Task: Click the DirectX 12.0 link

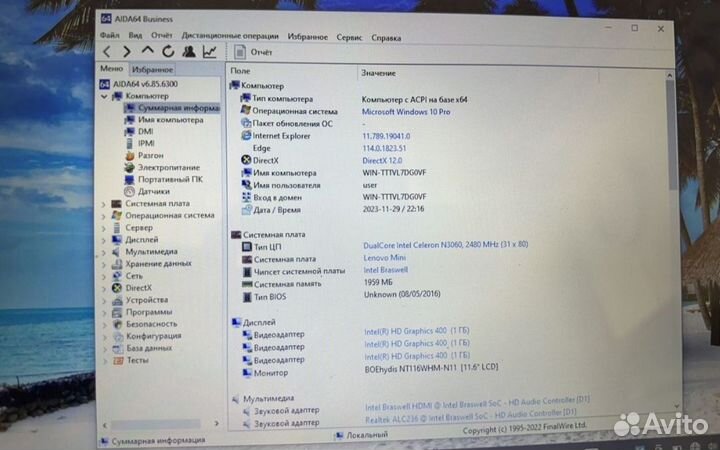Action: 382,160
